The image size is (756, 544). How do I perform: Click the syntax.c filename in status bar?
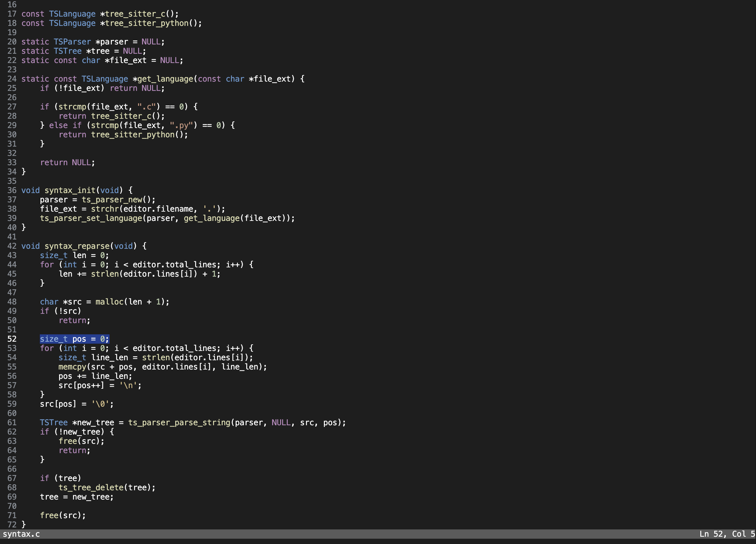[21, 534]
